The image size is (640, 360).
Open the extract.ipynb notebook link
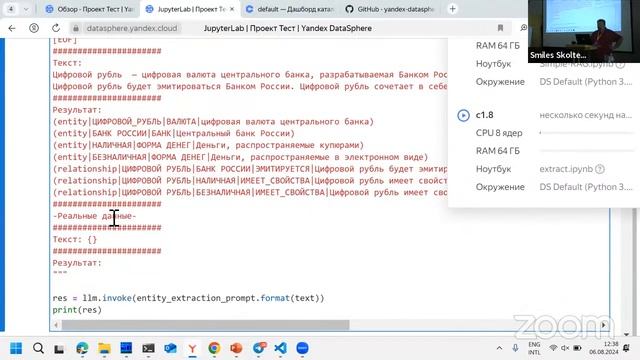[x=566, y=169]
